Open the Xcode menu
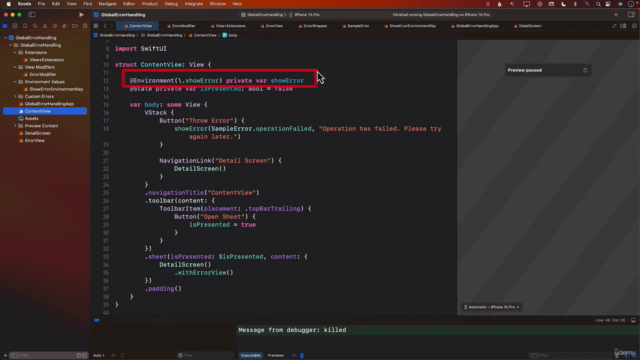Image resolution: width=640 pixels, height=360 pixels. click(24, 4)
